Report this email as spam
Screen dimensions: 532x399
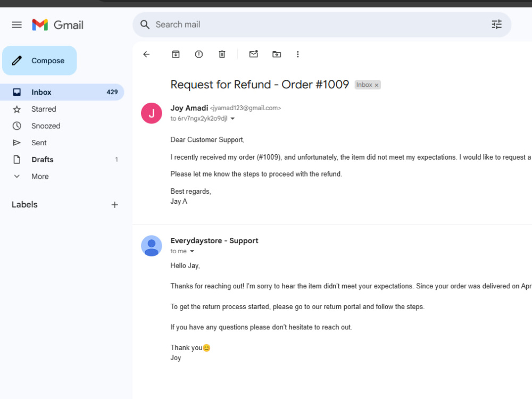[x=199, y=54]
